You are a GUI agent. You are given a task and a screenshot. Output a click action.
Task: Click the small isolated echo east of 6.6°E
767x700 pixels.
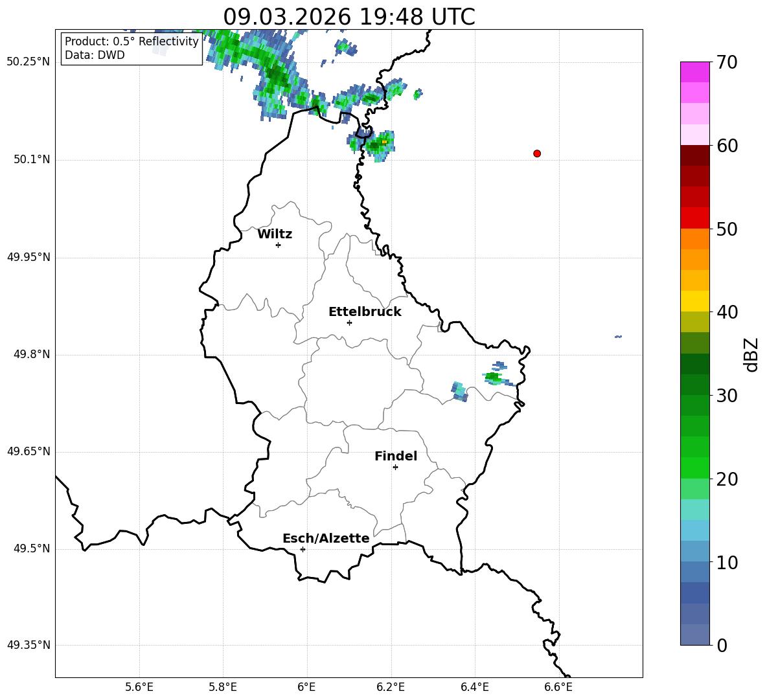(x=618, y=337)
